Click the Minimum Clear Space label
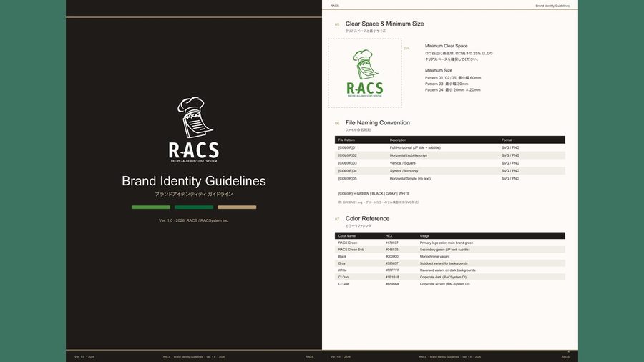This screenshot has height=362, width=644. click(x=446, y=46)
